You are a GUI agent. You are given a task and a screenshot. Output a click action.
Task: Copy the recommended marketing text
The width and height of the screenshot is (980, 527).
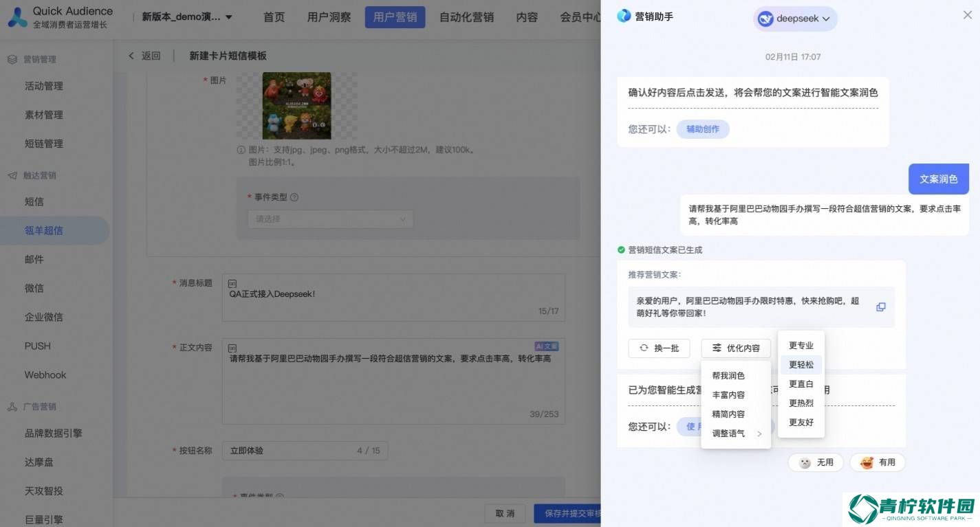881,307
